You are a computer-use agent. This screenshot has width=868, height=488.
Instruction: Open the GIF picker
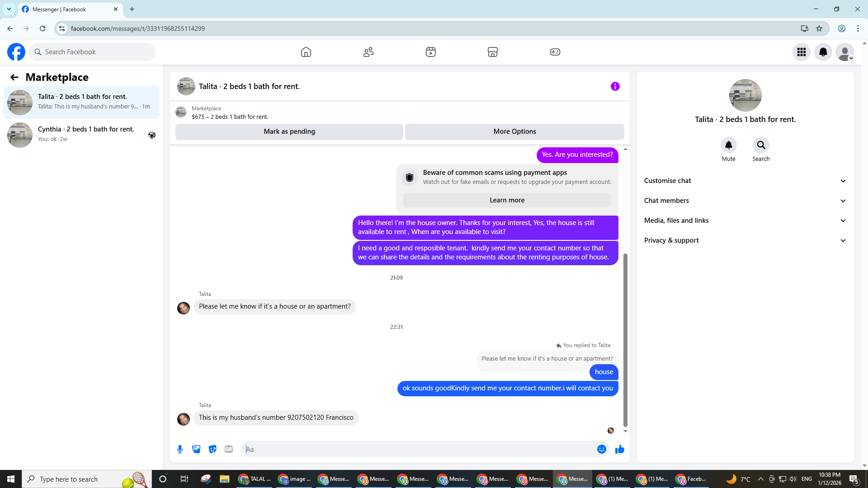point(229,449)
